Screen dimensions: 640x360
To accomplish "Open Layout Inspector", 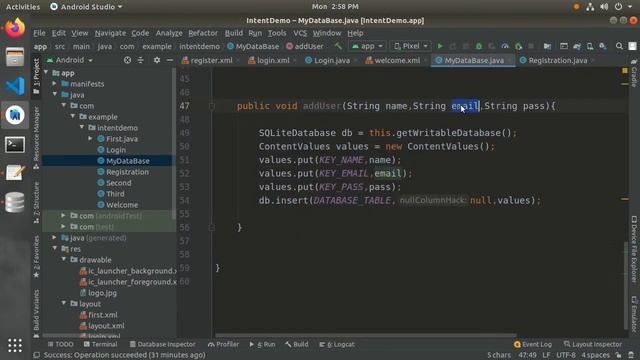I will [592, 344].
